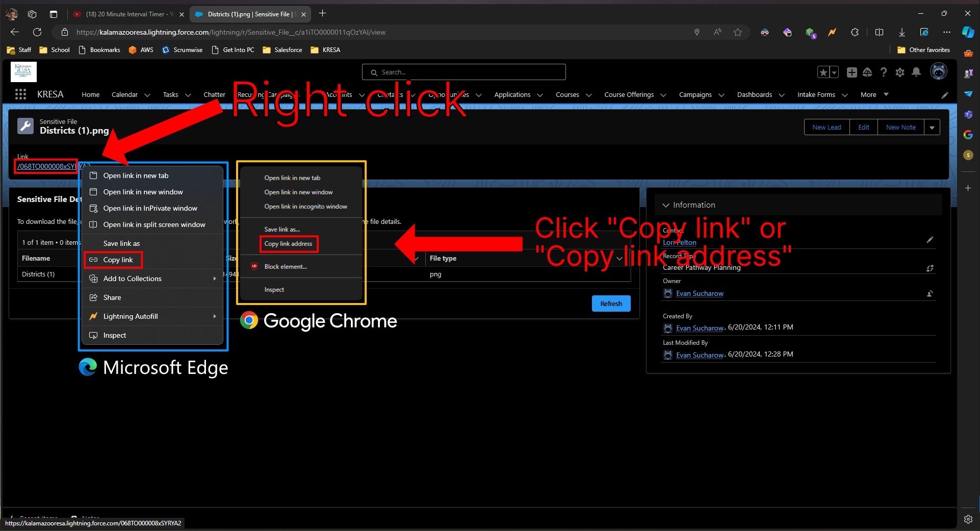The height and width of the screenshot is (531, 980).
Task: Open the browser Extensions puzzle icon
Action: click(855, 32)
